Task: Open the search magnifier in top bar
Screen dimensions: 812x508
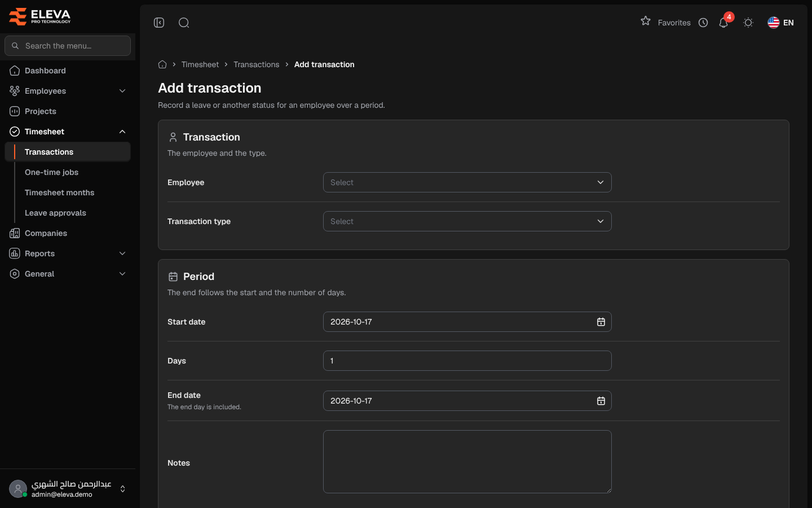Action: [184, 23]
